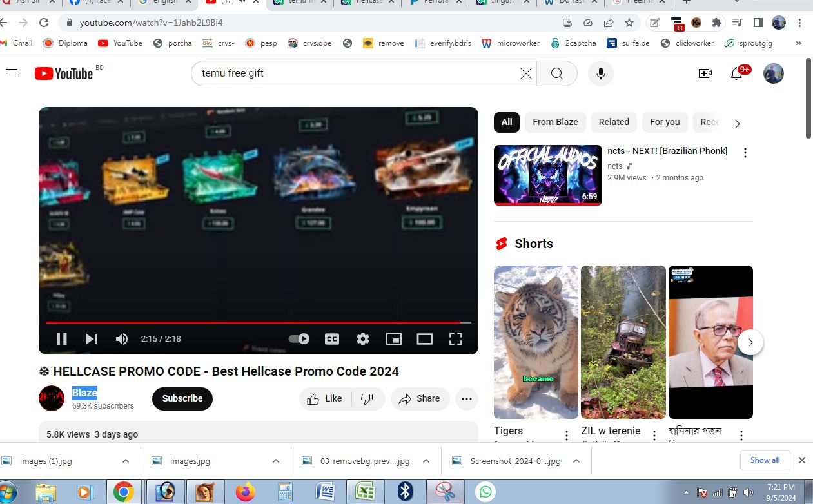Reload the page in Chrome
The width and height of the screenshot is (813, 504).
pos(44,23)
